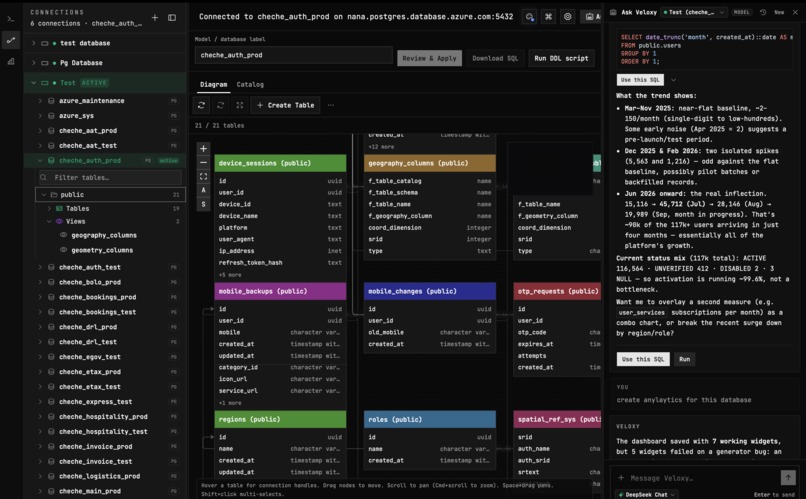806x499 pixels.
Task: Open the settings gear icon in top bar
Action: click(x=567, y=16)
